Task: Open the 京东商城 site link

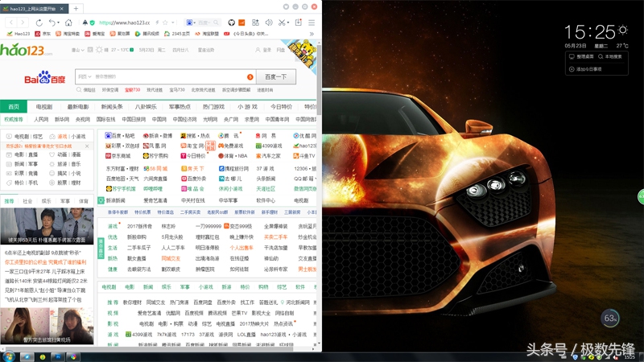Action: click(x=118, y=156)
